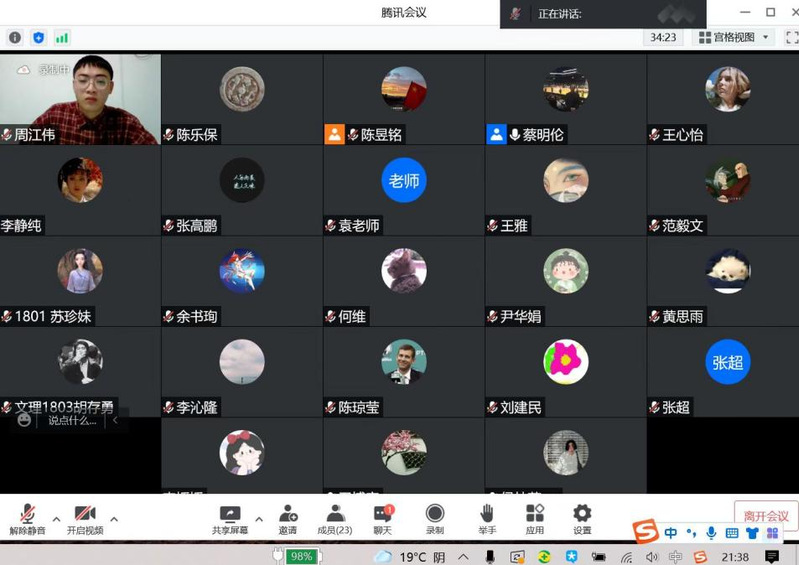The height and width of the screenshot is (565, 799).
Task: Click the Windows taskbar volume icon
Action: pyautogui.click(x=651, y=556)
